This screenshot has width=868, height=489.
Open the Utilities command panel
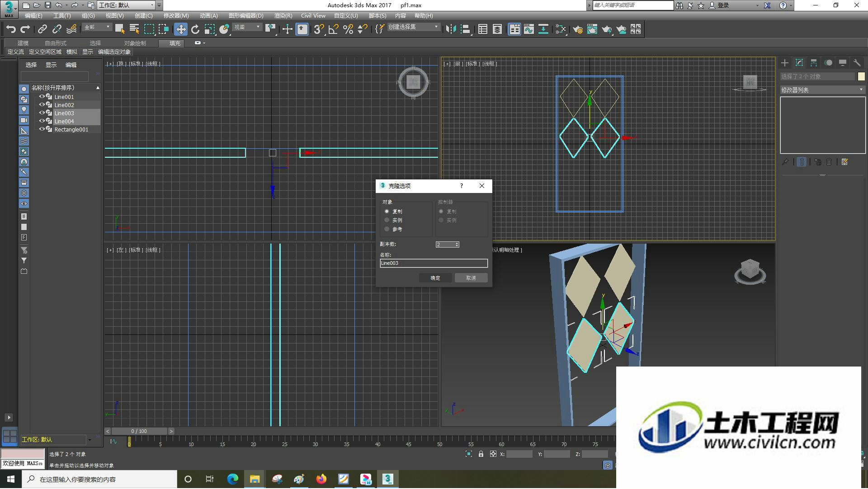click(857, 63)
